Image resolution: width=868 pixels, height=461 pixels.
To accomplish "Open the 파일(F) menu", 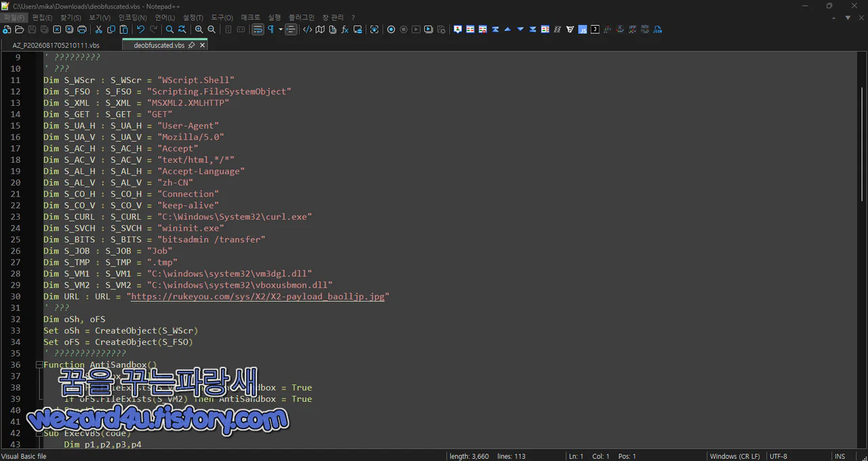I will pyautogui.click(x=14, y=17).
